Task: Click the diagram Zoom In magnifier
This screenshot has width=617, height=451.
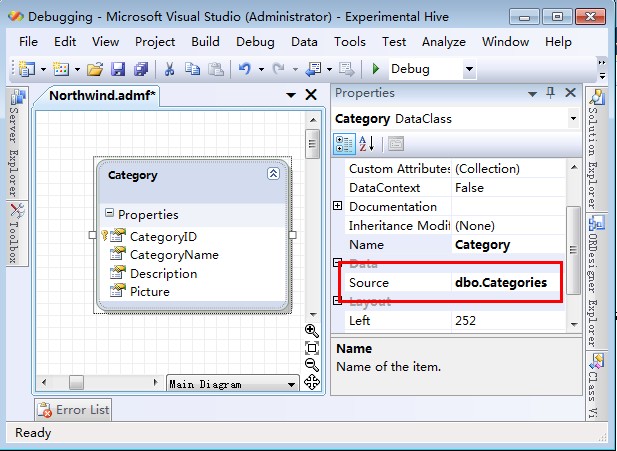Action: (312, 331)
